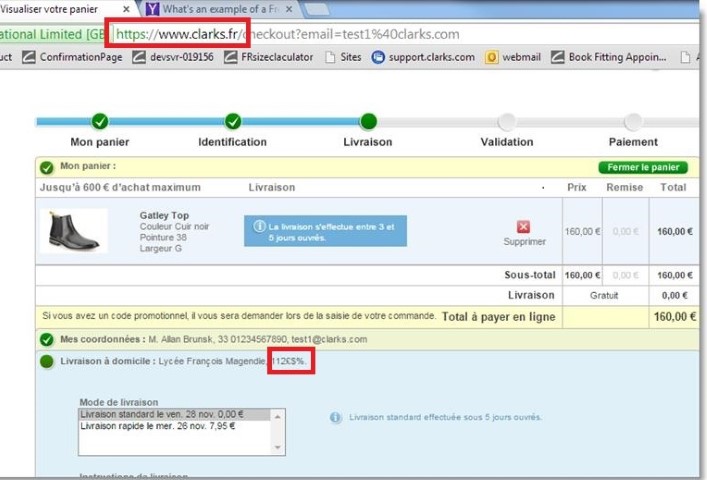Click green check beside 'Mon panier :' header
The height and width of the screenshot is (480, 707).
coord(46,168)
